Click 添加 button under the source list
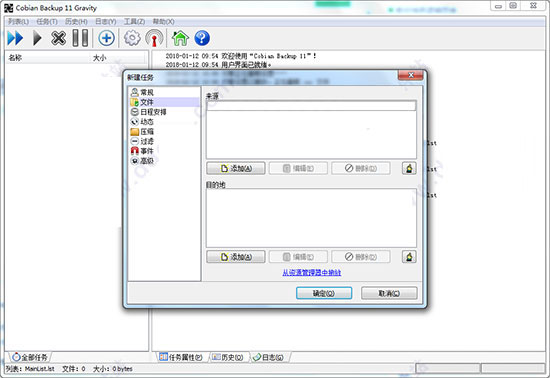This screenshot has height=378, width=550. pos(236,168)
